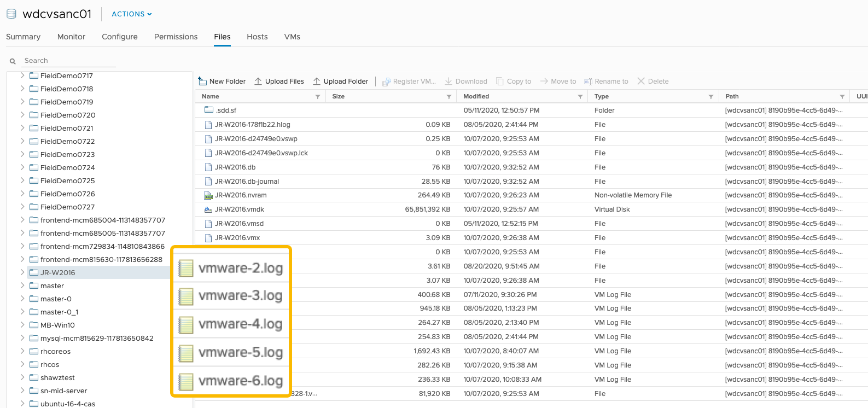Screen dimensions: 868x408
Task: Click the JR-W2016.nvram file icon
Action: click(x=208, y=195)
